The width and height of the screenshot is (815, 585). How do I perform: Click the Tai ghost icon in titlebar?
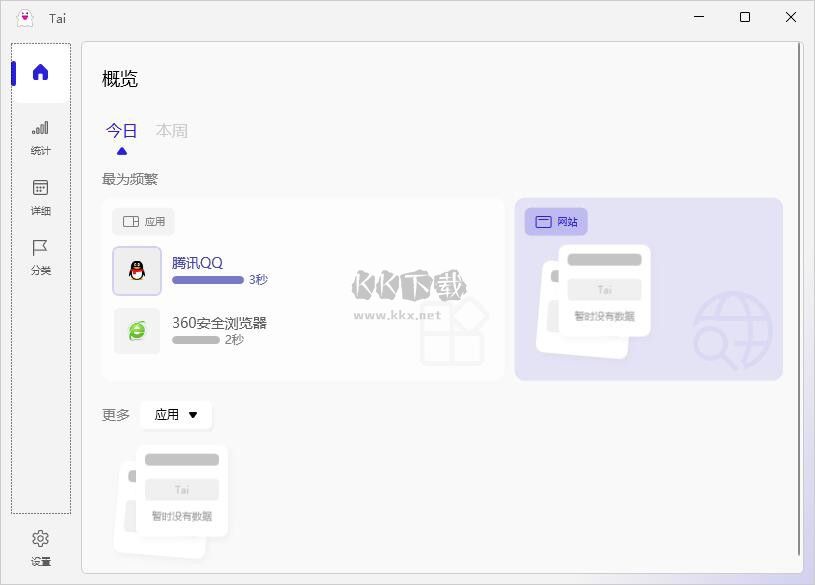[x=24, y=17]
